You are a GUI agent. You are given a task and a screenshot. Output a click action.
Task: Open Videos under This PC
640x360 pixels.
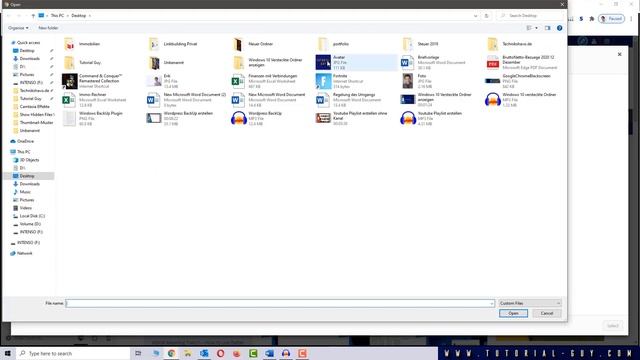point(25,208)
